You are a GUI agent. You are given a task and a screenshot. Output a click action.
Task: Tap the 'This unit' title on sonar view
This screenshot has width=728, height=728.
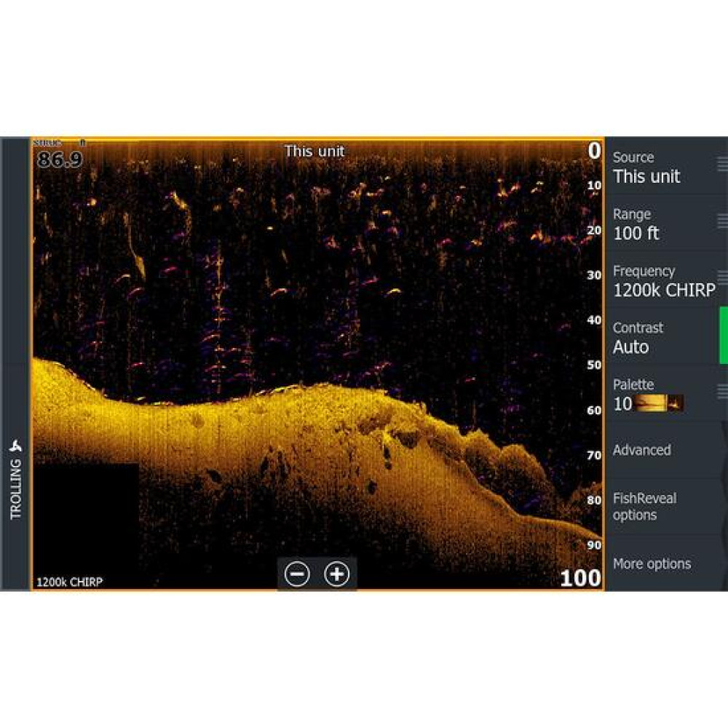tap(314, 151)
